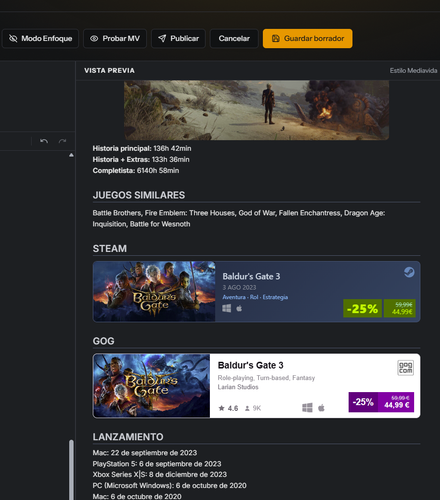This screenshot has height=500, width=440.
Task: Toggle Modo Enfoque button
Action: [x=40, y=38]
